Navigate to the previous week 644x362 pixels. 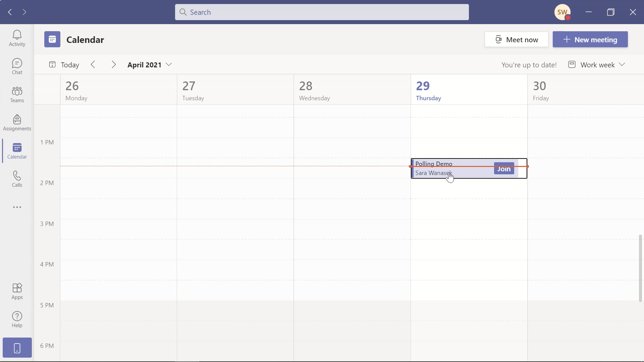(x=93, y=65)
